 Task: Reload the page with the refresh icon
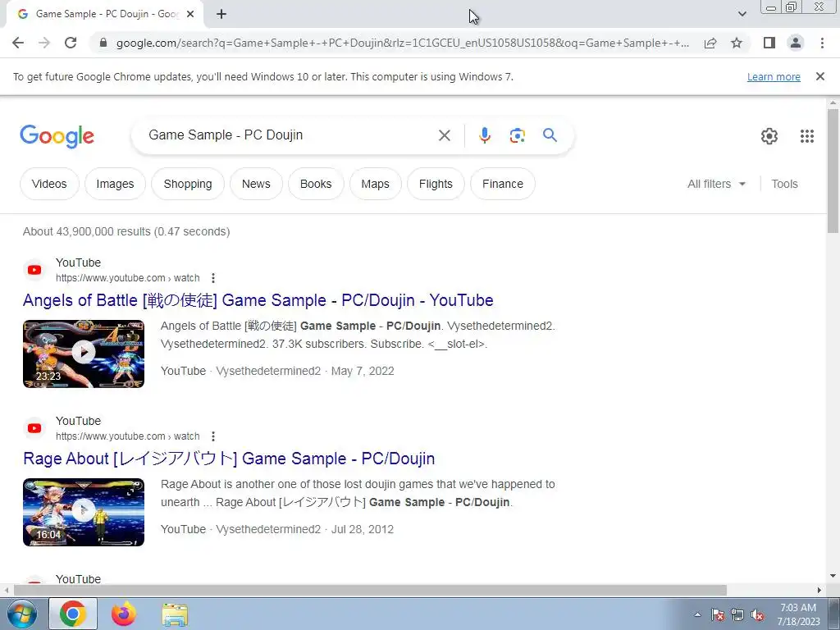[x=71, y=43]
